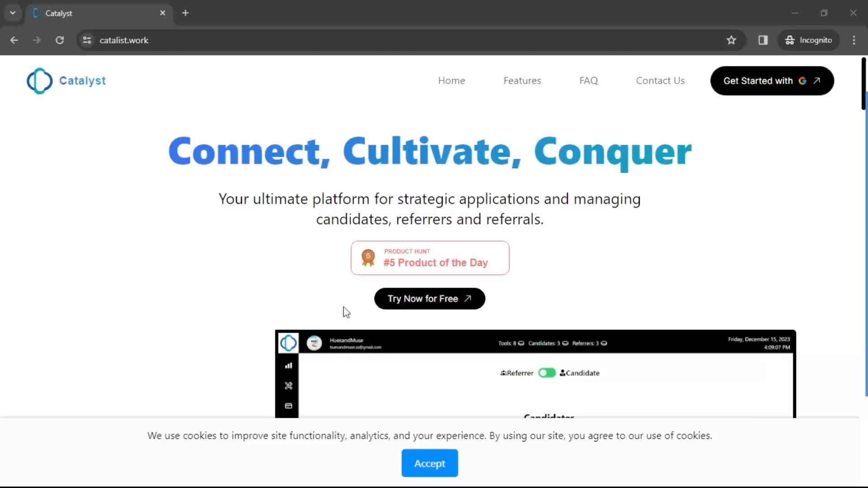Click the Product Hunt medal badge icon
The height and width of the screenshot is (488, 868).
point(368,257)
